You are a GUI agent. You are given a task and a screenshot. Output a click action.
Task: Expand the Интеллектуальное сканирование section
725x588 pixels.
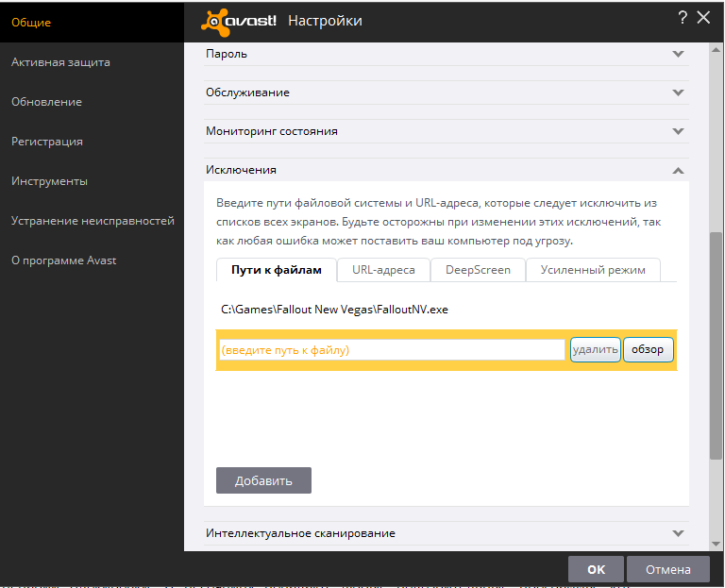[x=677, y=533]
